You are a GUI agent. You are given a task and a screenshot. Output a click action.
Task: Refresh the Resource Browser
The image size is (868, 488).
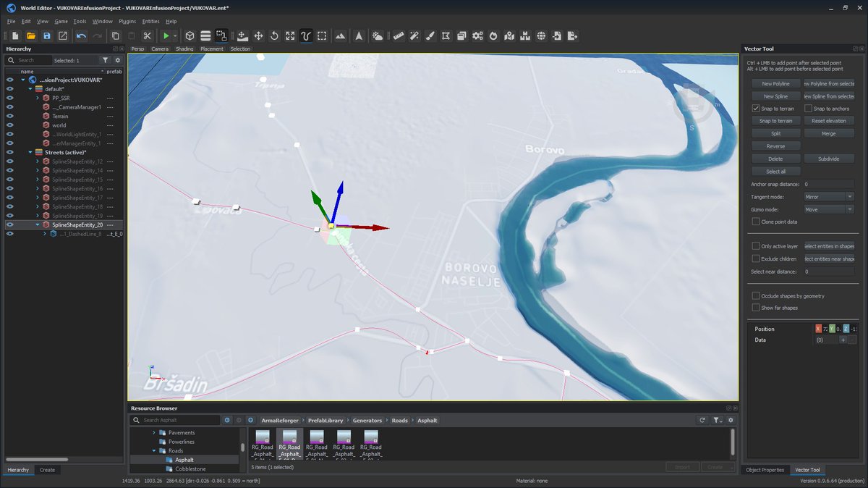click(702, 420)
